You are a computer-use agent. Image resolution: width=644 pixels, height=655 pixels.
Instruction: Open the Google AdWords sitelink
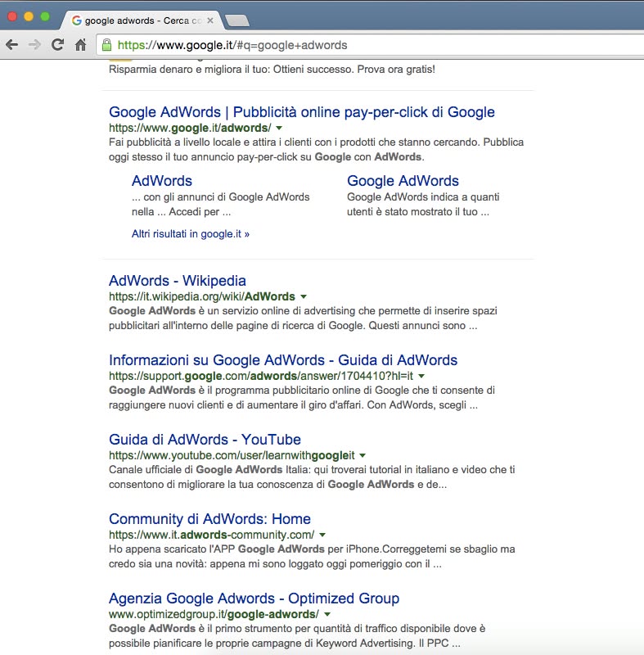[403, 180]
